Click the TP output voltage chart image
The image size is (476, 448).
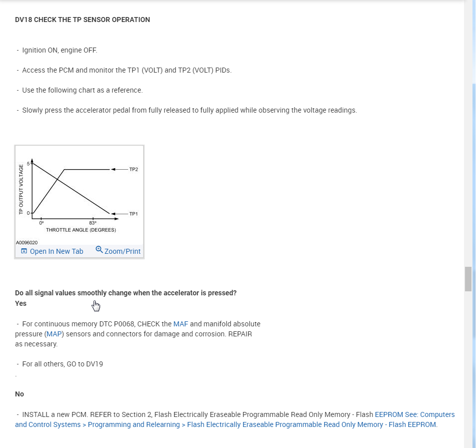pyautogui.click(x=79, y=195)
